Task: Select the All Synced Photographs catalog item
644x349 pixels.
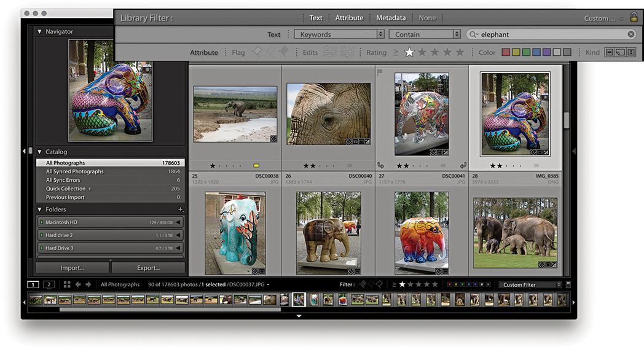Action: pyautogui.click(x=75, y=171)
